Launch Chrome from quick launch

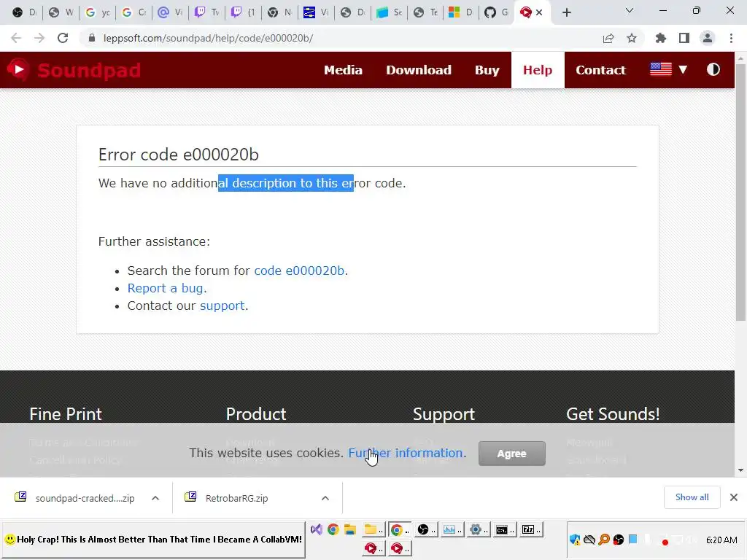point(333,529)
